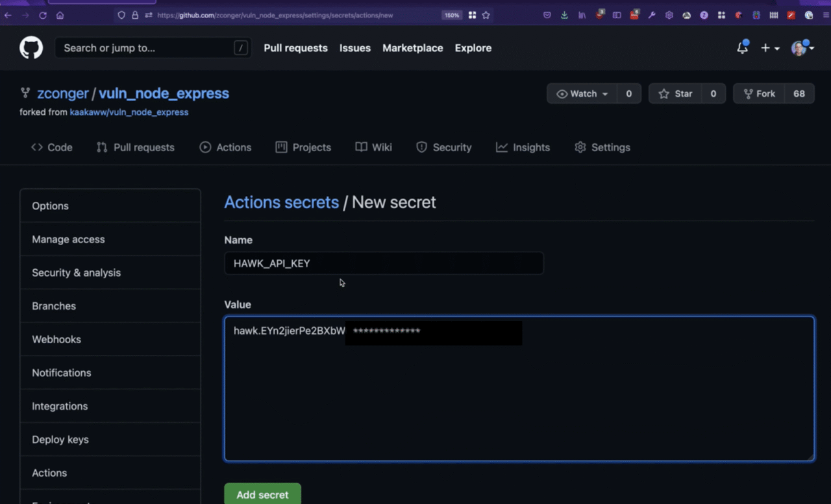Star the repository

tap(675, 93)
